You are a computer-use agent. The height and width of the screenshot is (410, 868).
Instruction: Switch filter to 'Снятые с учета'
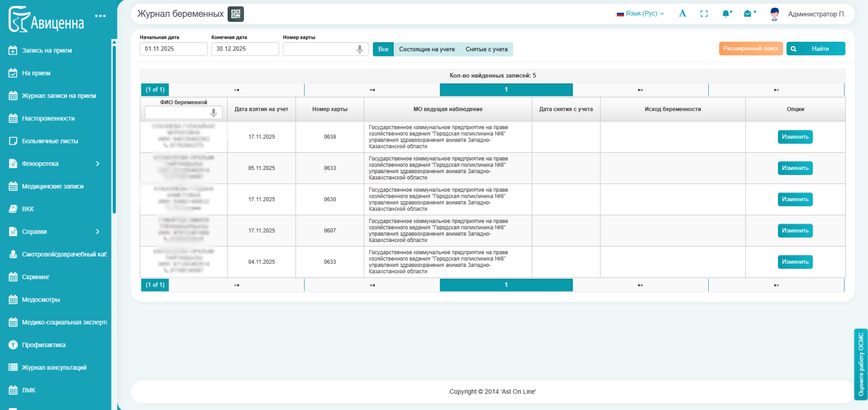point(487,49)
